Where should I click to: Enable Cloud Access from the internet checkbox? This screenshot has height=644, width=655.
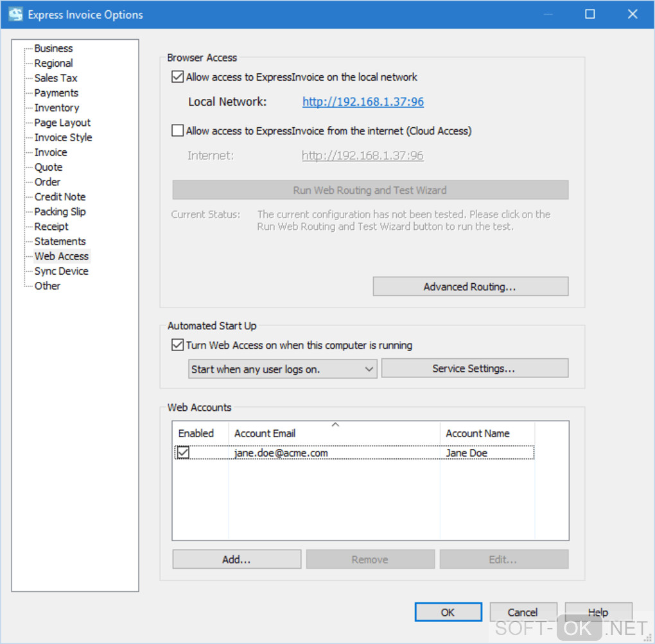177,131
